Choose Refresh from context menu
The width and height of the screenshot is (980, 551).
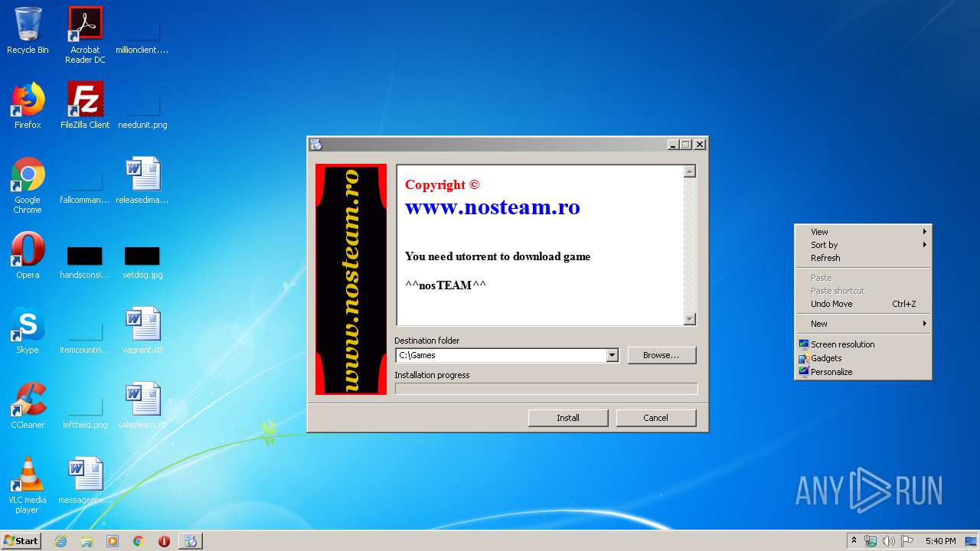click(x=863, y=258)
